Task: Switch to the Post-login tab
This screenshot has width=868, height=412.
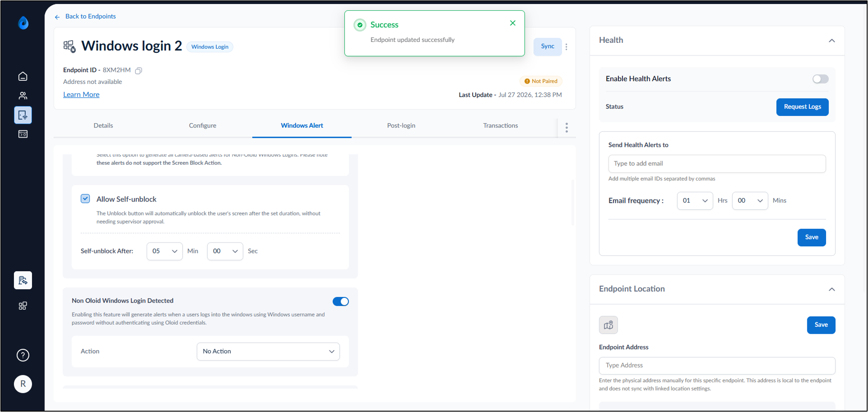Action: click(401, 125)
